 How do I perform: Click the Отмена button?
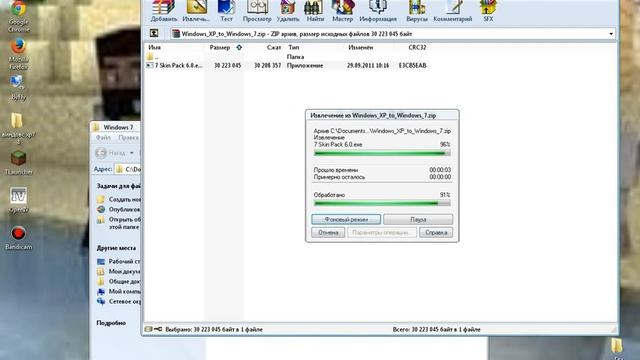pos(328,232)
